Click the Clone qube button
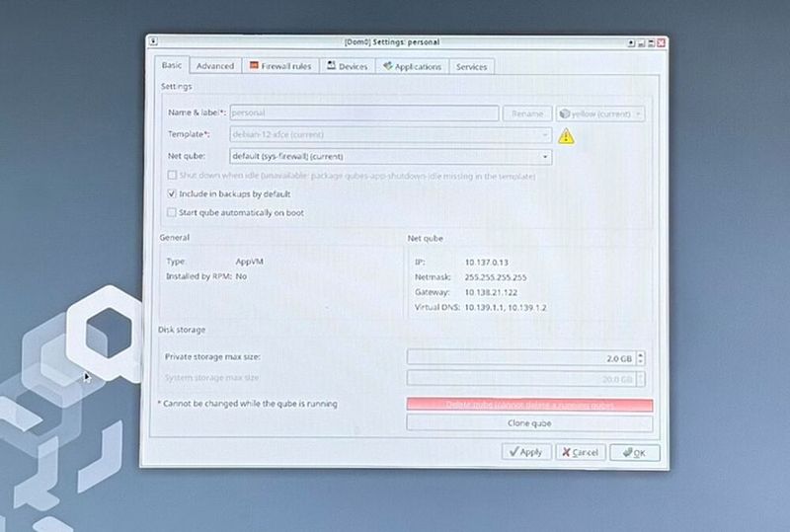The width and height of the screenshot is (790, 532). coord(529,423)
